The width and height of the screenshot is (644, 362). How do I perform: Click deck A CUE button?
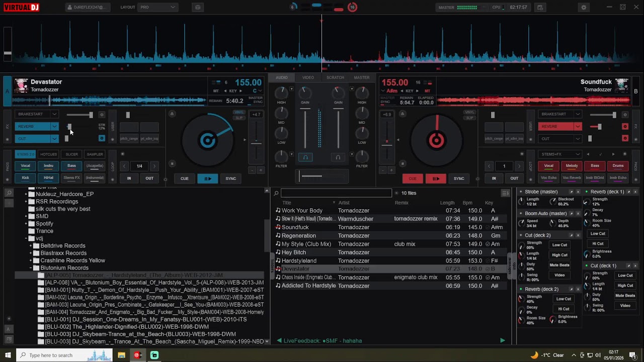(185, 178)
